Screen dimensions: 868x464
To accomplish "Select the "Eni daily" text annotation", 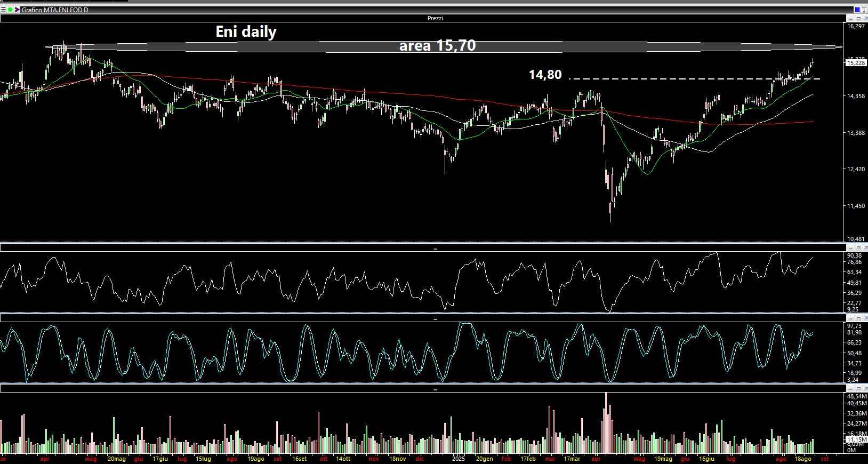I will pos(246,32).
